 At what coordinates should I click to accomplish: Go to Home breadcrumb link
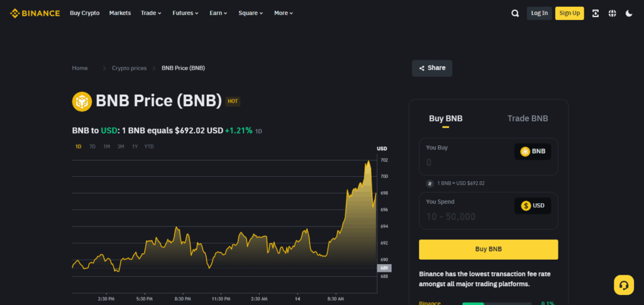pyautogui.click(x=80, y=68)
